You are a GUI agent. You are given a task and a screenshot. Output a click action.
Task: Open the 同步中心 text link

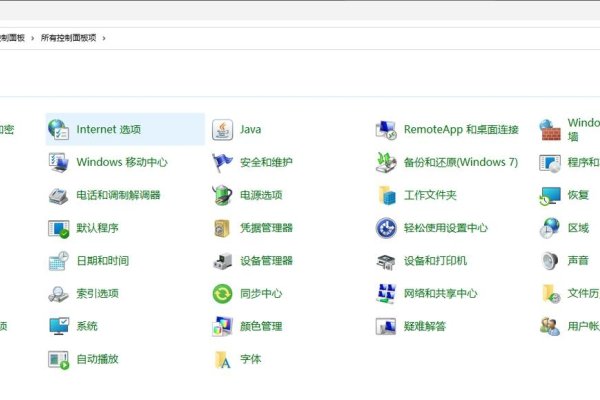pyautogui.click(x=261, y=294)
